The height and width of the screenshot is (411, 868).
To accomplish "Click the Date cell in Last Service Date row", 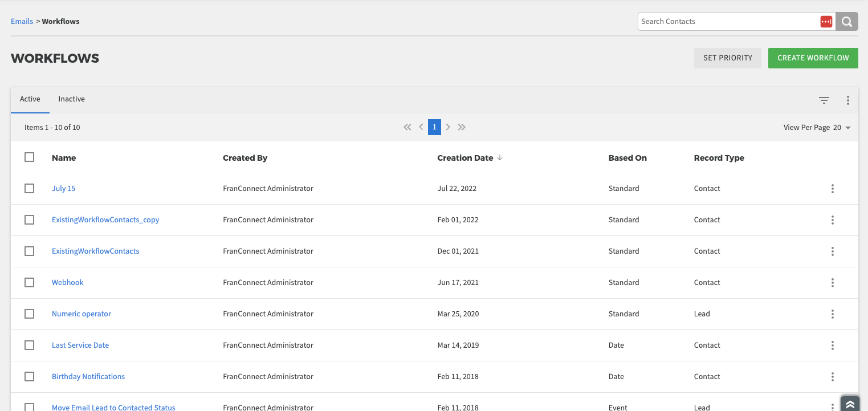I will [616, 345].
